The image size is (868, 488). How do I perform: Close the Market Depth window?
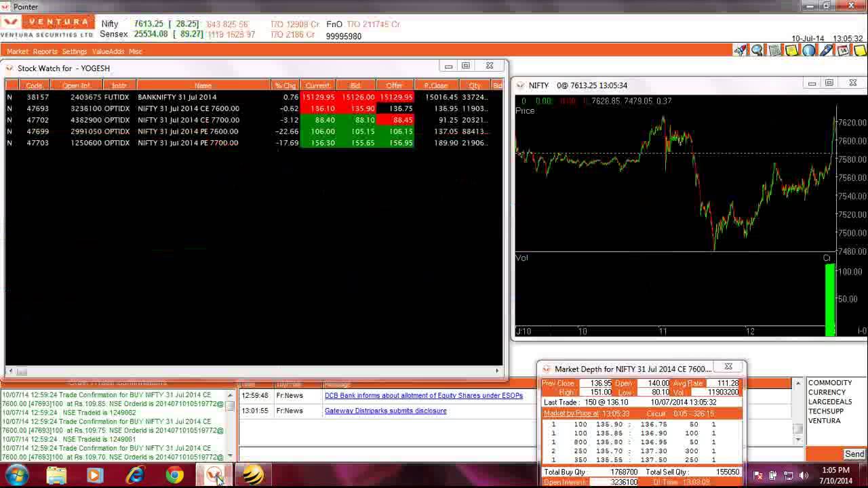(728, 367)
